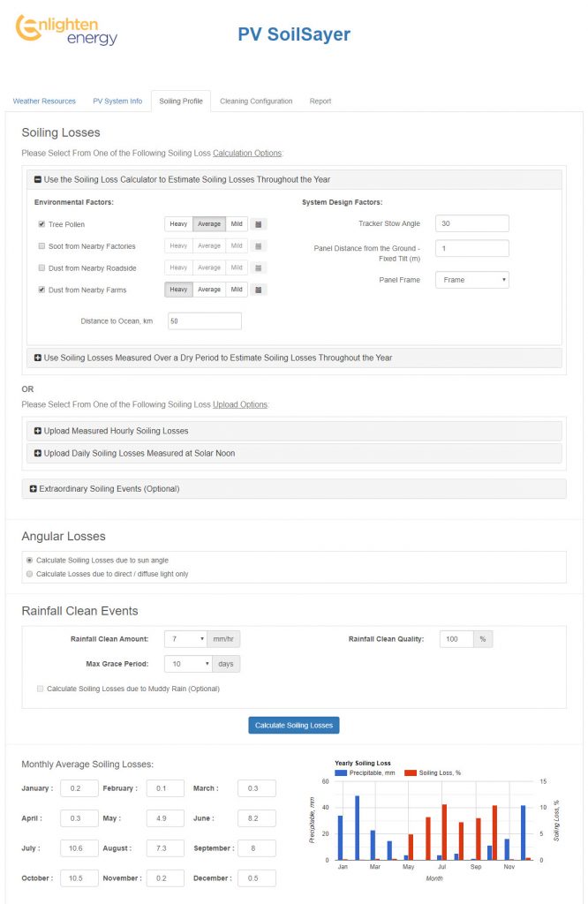The image size is (588, 904).
Task: Click the Upload Options link text
Action: [240, 404]
